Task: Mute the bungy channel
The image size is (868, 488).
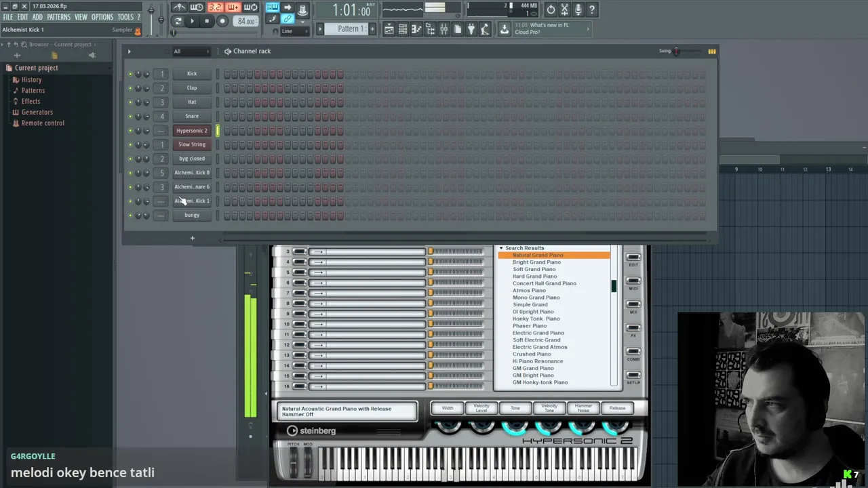Action: click(x=130, y=216)
